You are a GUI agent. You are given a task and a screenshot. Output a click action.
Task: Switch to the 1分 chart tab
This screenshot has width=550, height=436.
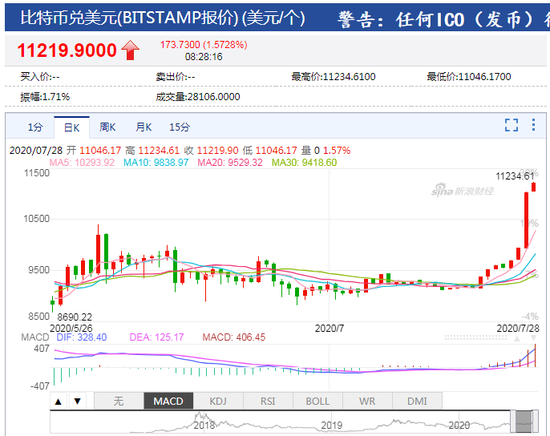pos(35,127)
